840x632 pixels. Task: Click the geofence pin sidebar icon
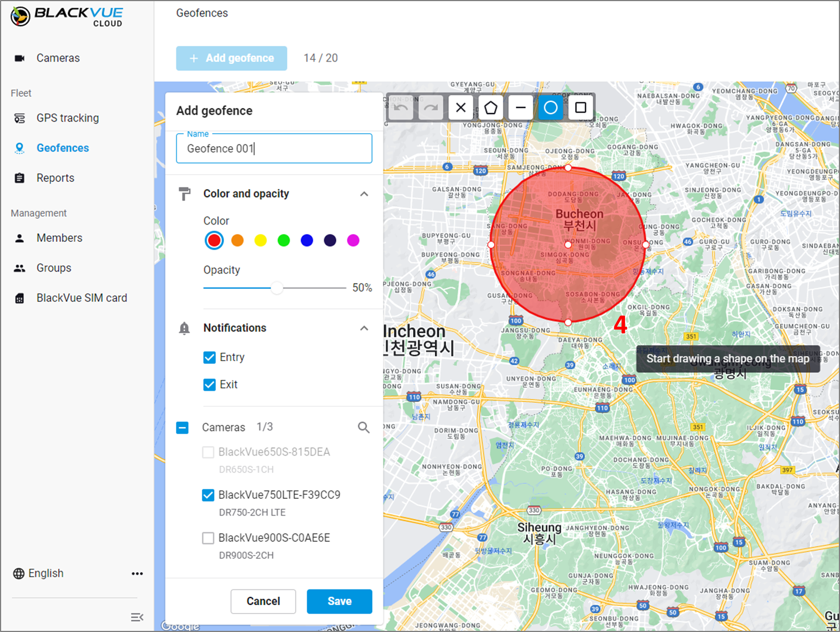click(20, 148)
